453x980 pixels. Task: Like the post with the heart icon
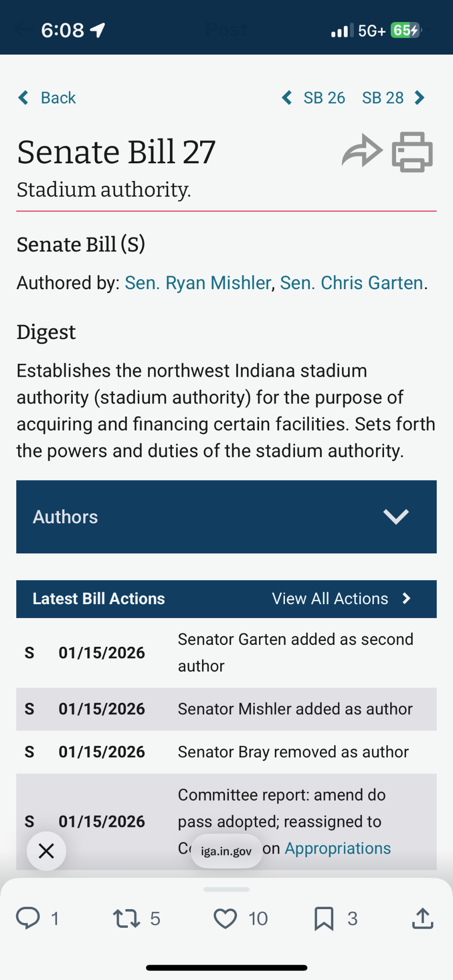[x=225, y=918]
